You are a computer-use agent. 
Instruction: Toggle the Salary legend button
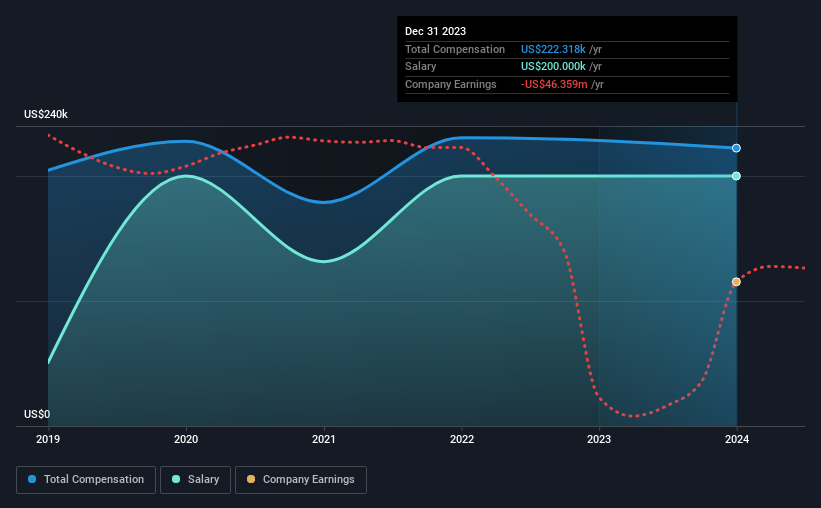(x=195, y=480)
